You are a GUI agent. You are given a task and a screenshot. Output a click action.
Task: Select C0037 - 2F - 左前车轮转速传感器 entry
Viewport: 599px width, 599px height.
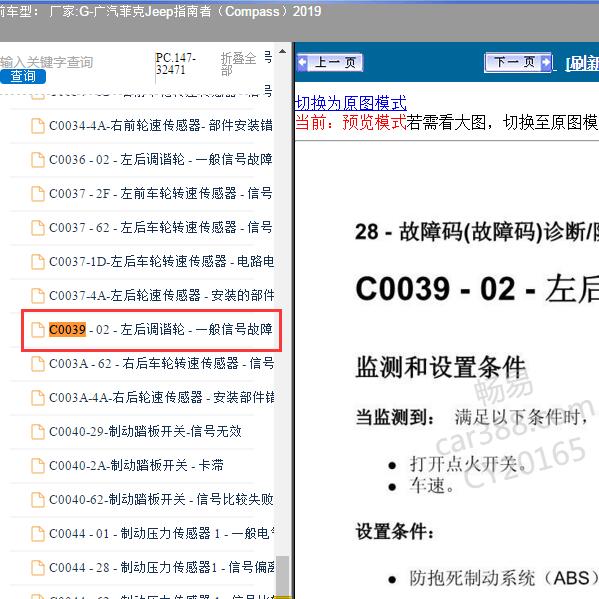161,193
